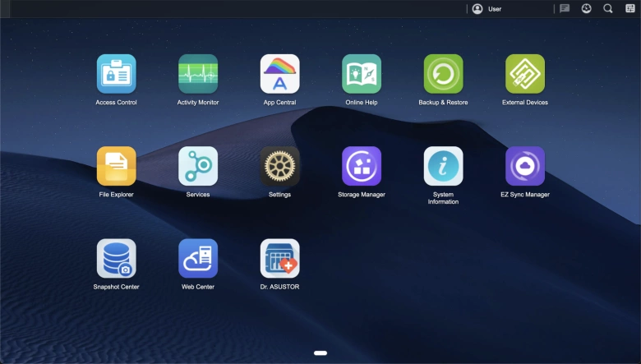The image size is (641, 364).
Task: Open Snapshot Center
Action: 116,259
